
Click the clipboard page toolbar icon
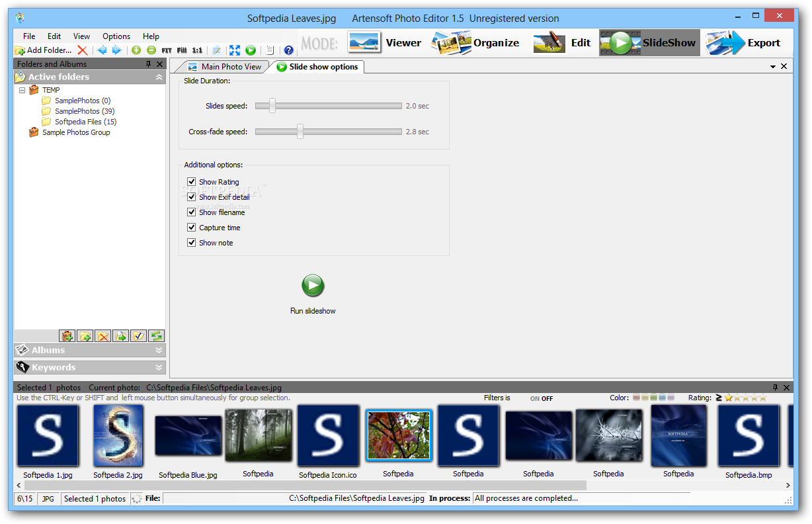[270, 50]
